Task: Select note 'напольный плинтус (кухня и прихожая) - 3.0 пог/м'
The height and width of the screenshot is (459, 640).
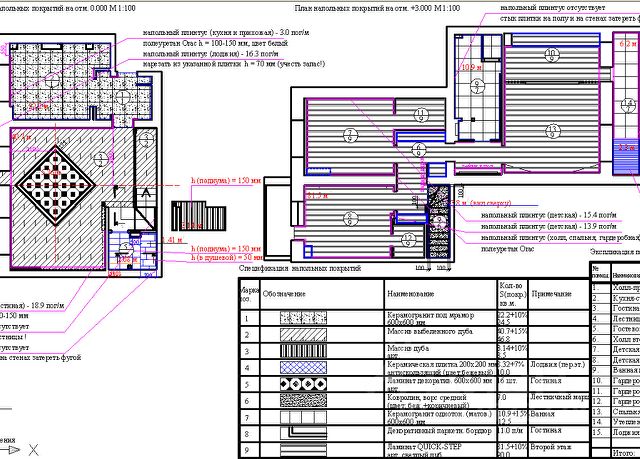Action: (226, 32)
